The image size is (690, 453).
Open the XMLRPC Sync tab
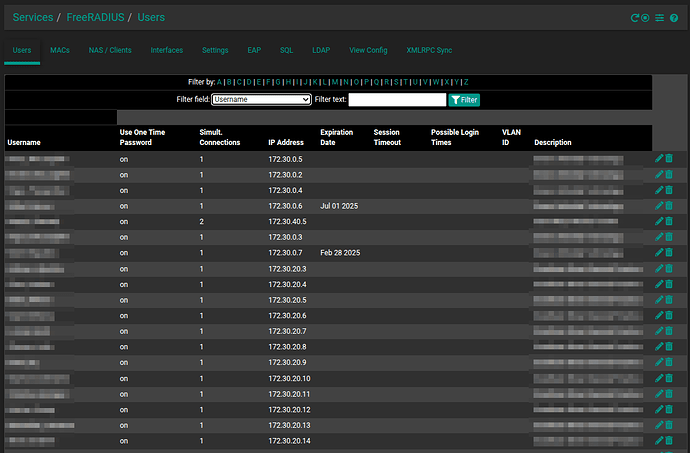[429, 50]
